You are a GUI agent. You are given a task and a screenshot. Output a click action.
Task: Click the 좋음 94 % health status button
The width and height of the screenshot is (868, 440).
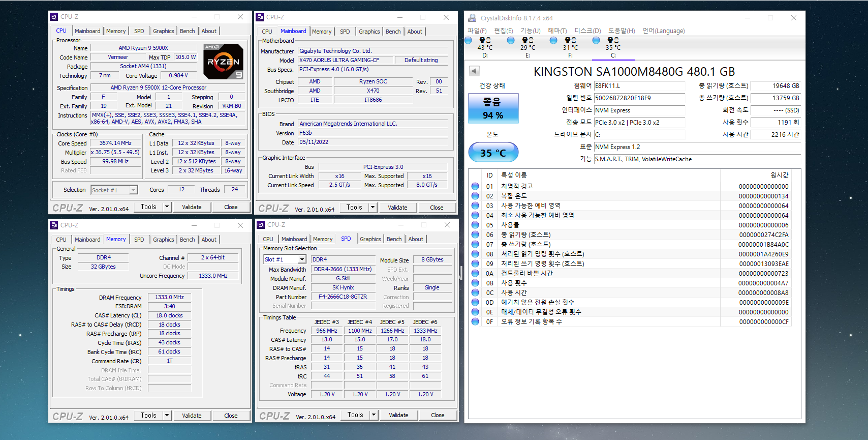[493, 108]
